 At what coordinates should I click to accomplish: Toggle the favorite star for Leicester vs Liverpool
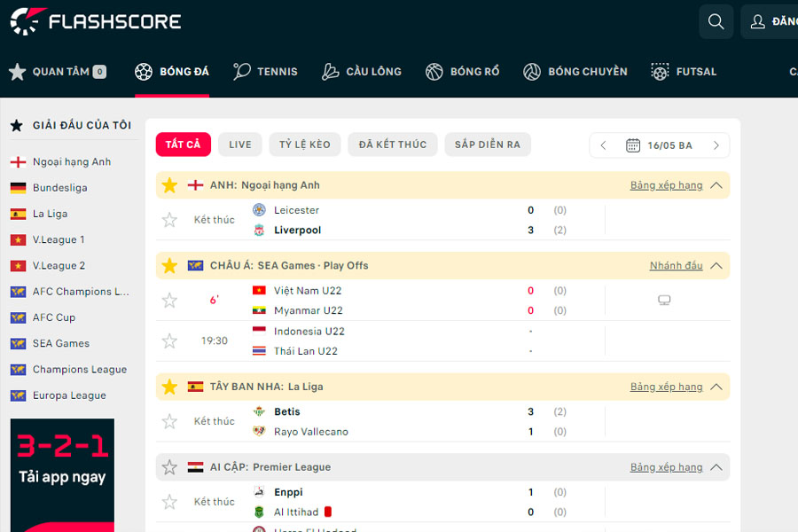pos(168,219)
